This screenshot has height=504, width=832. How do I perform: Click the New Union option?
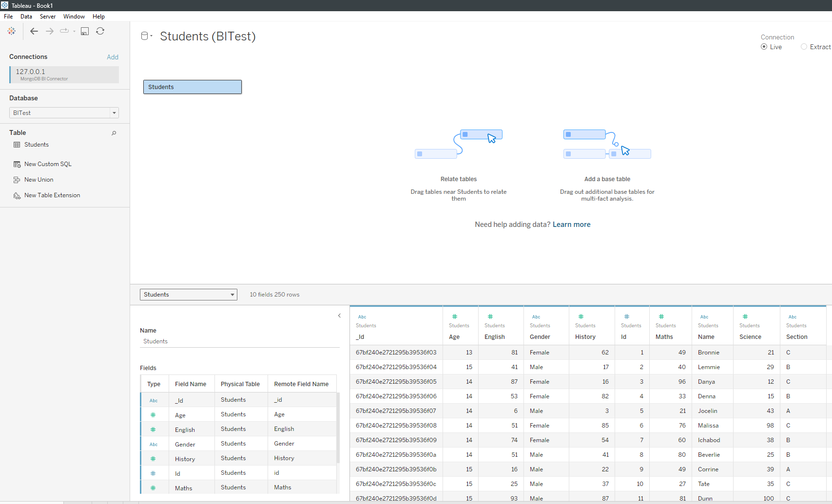coord(39,180)
